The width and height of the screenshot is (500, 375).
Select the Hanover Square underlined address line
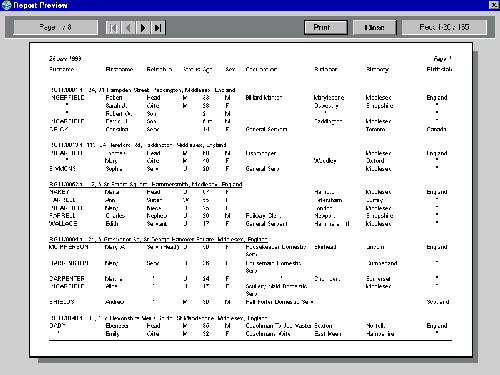pos(158,239)
